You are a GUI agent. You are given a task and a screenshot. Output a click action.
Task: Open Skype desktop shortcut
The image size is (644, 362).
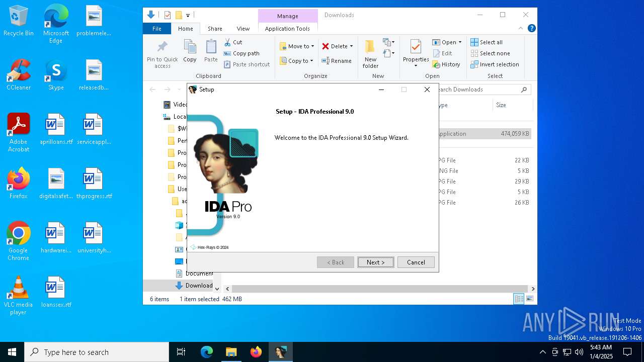click(56, 75)
